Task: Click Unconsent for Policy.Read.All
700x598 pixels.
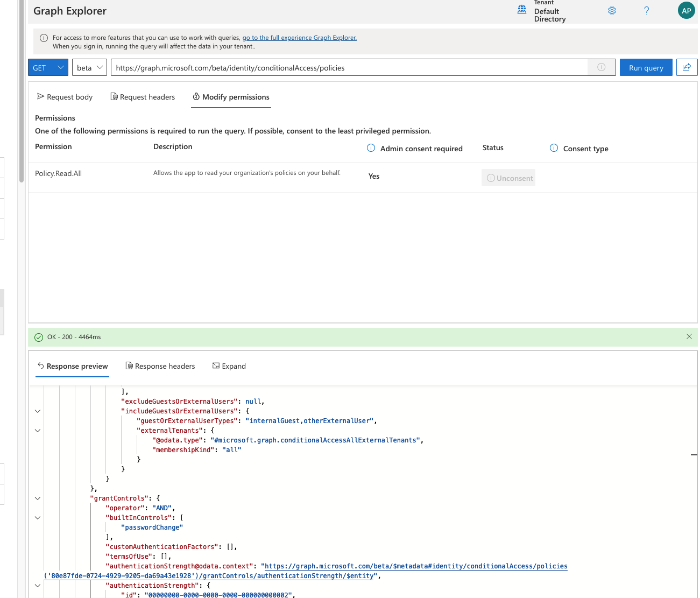Action: point(508,178)
